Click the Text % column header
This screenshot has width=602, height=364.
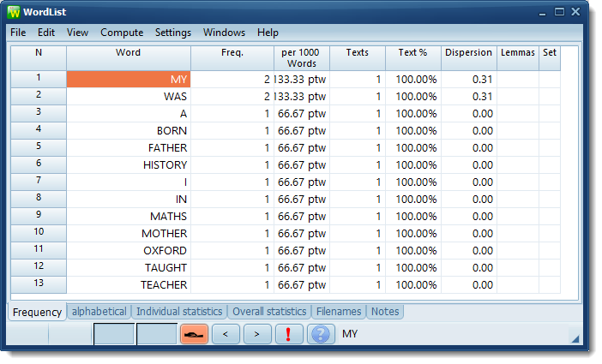point(413,58)
